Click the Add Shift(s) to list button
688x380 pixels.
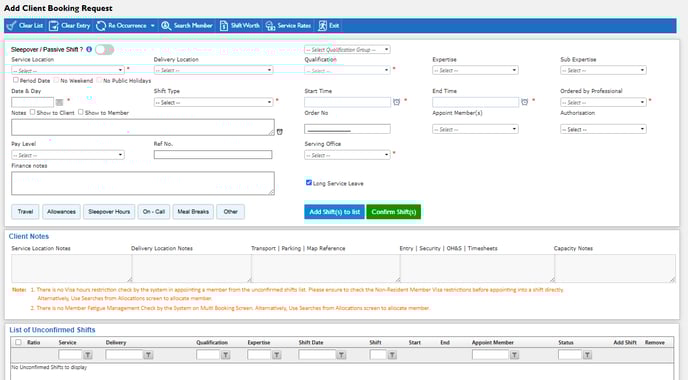click(x=334, y=212)
